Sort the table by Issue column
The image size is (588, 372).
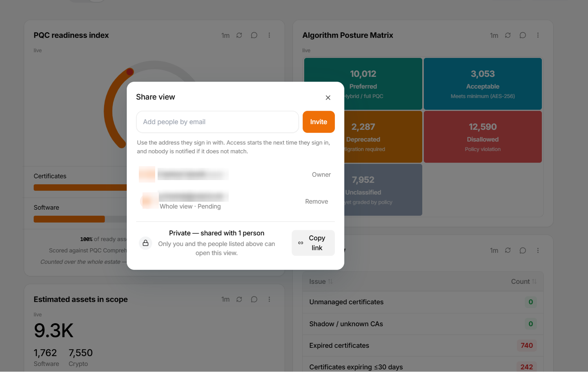pos(321,281)
